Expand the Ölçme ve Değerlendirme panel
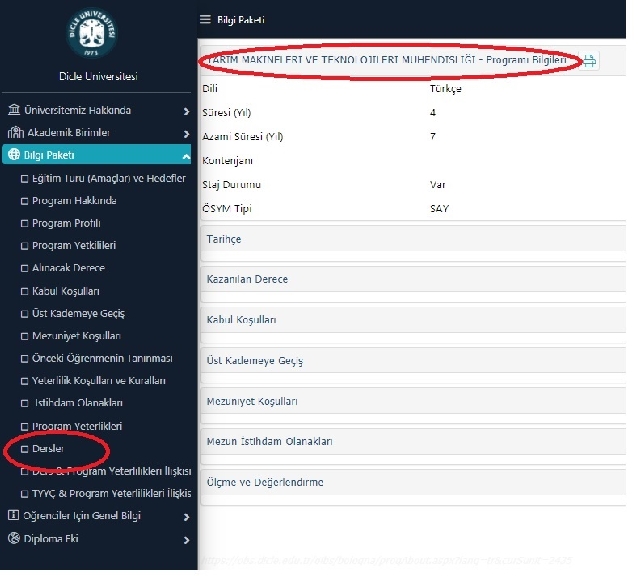This screenshot has height=576, width=640. [413, 482]
